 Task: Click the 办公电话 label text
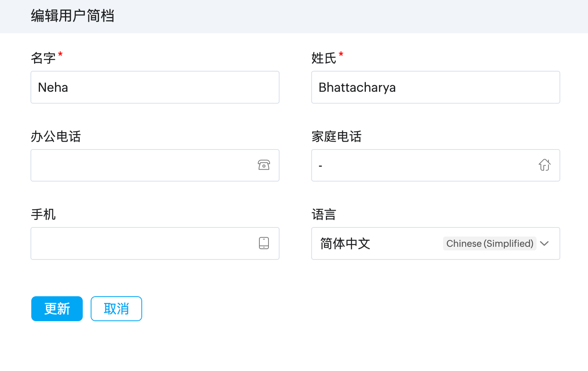click(x=56, y=136)
